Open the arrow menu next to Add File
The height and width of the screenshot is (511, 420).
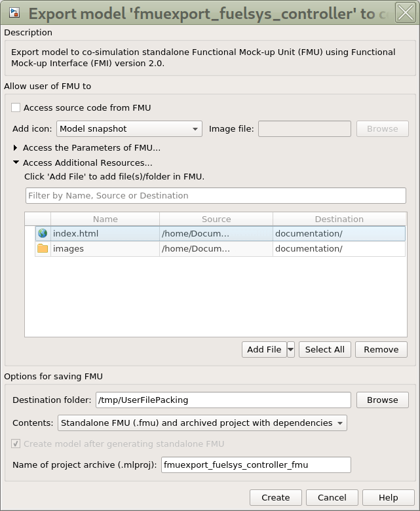[x=291, y=350]
